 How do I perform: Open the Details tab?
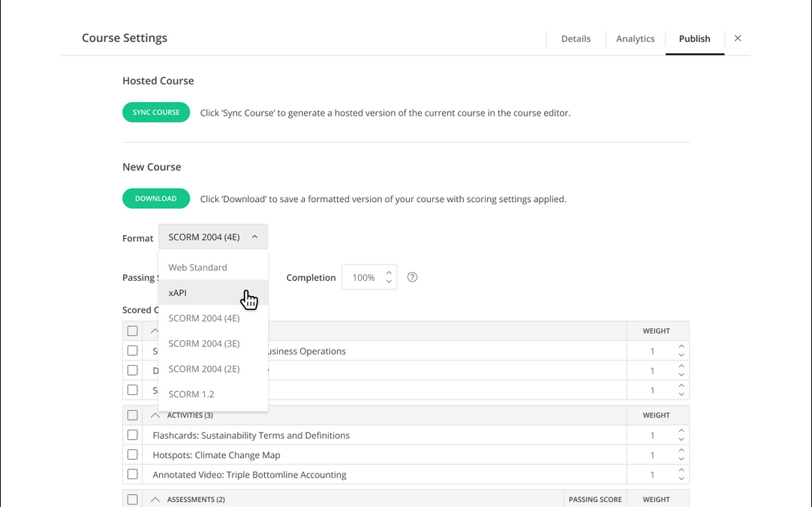point(576,39)
